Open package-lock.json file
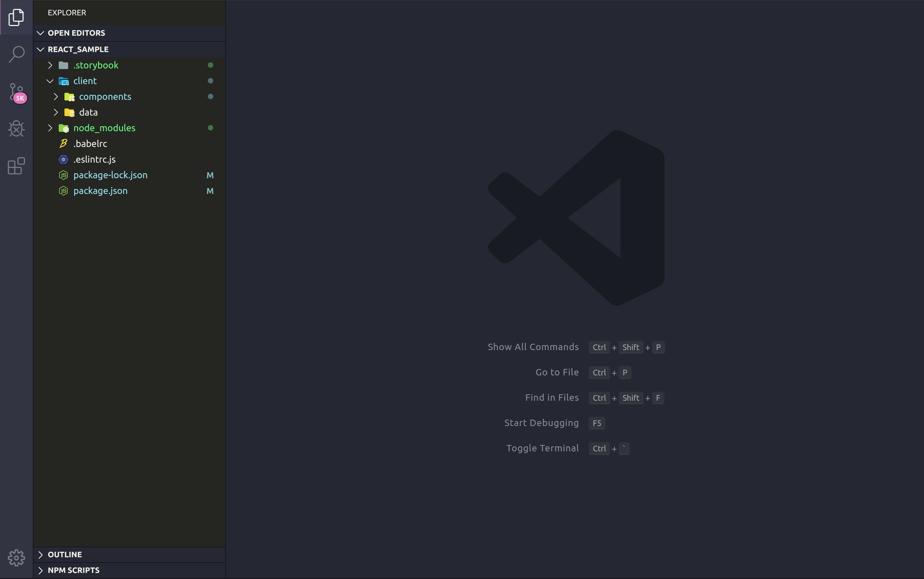 coord(110,175)
